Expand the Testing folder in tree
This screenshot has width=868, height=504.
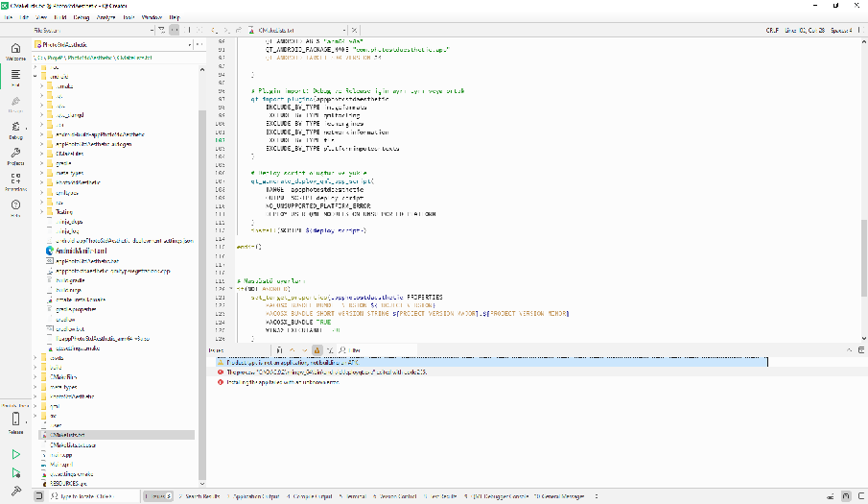pos(41,211)
